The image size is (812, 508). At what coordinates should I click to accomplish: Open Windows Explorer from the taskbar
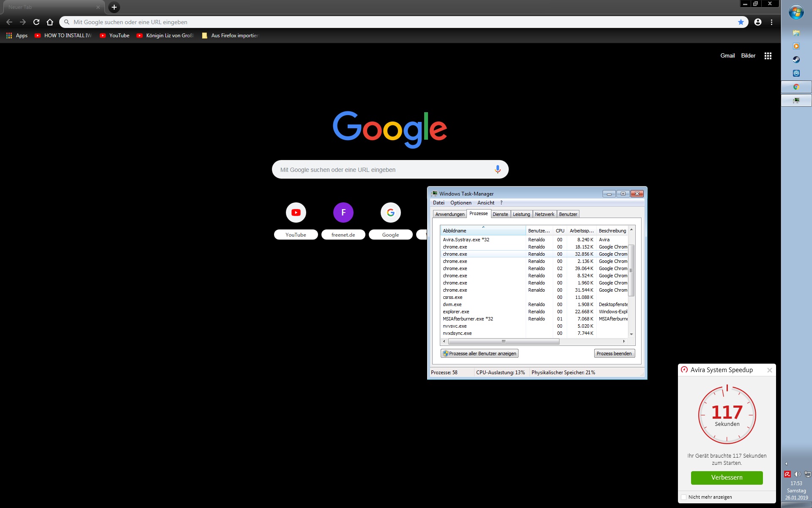point(796,33)
